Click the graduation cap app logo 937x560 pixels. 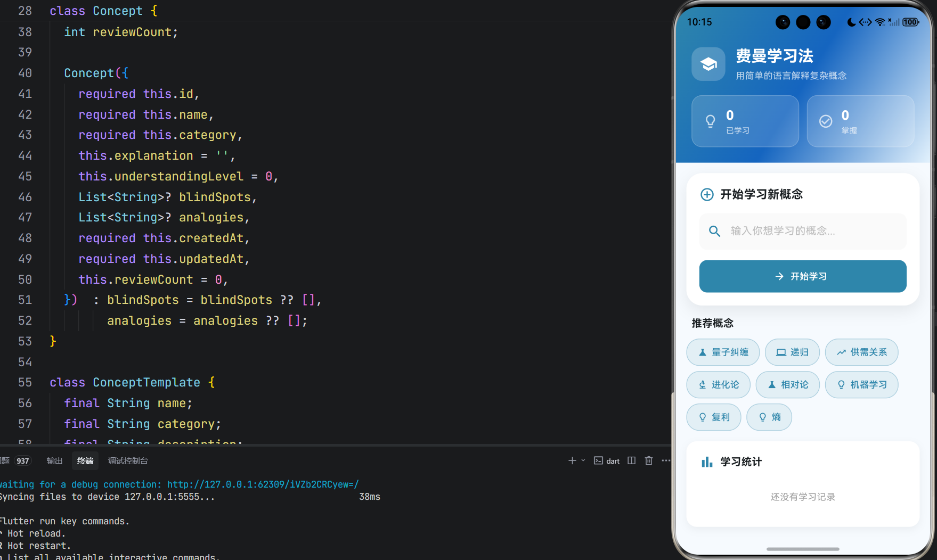pos(708,64)
